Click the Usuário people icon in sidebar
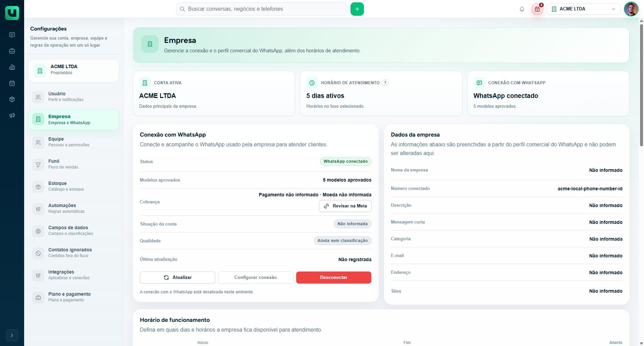The height and width of the screenshot is (346, 644). (38, 97)
